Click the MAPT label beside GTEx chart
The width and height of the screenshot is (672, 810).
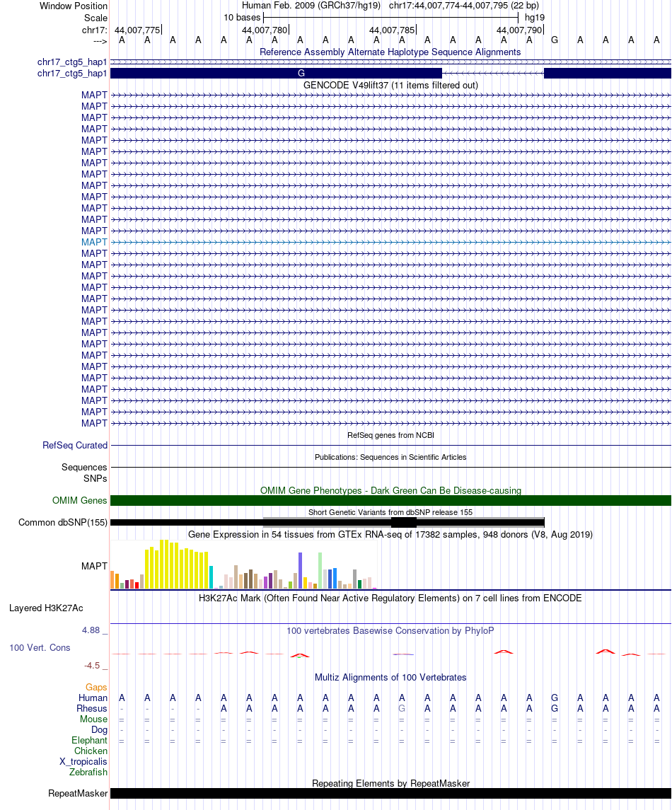(x=94, y=567)
